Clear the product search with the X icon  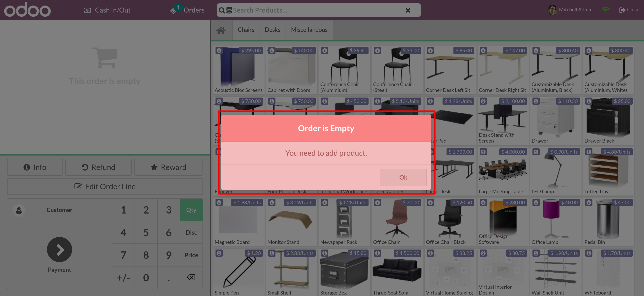[x=408, y=10]
